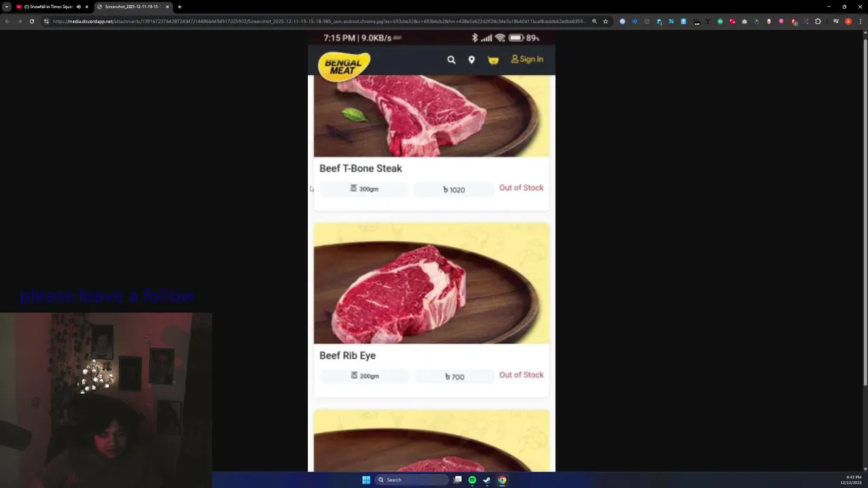Screen dimensions: 868x488
Task: Bookmark this page with the star
Action: pyautogui.click(x=606, y=21)
